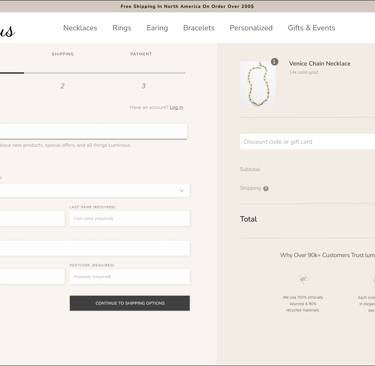The width and height of the screenshot is (375, 366).
Task: Click the Subtotal label
Action: 250,169
